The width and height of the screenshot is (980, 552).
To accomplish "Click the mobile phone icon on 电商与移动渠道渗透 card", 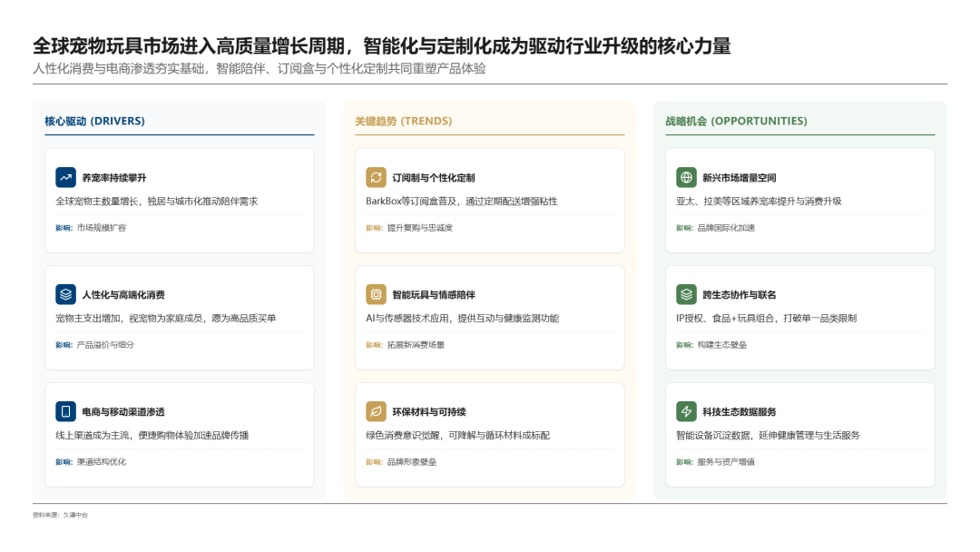I will tap(64, 411).
